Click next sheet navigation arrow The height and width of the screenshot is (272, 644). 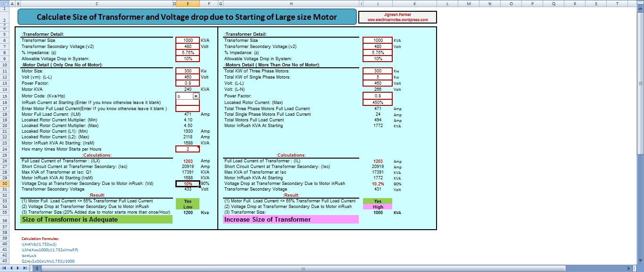tap(17, 268)
